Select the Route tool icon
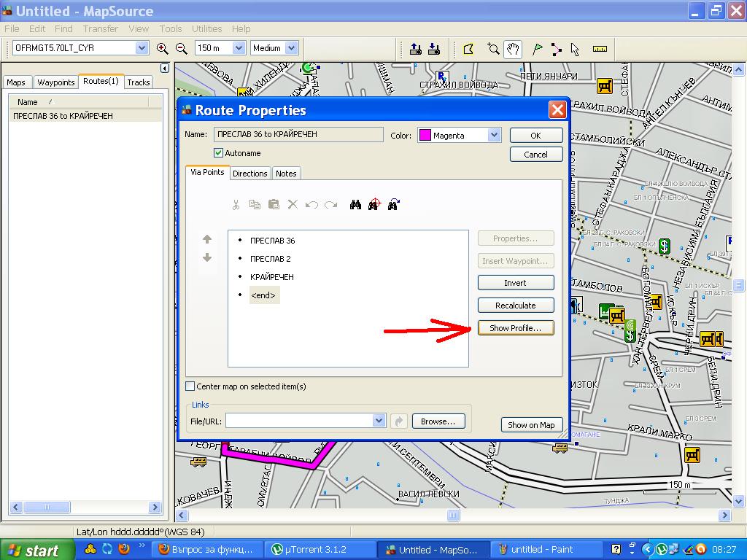Image resolution: width=747 pixels, height=560 pixels. pyautogui.click(x=557, y=49)
